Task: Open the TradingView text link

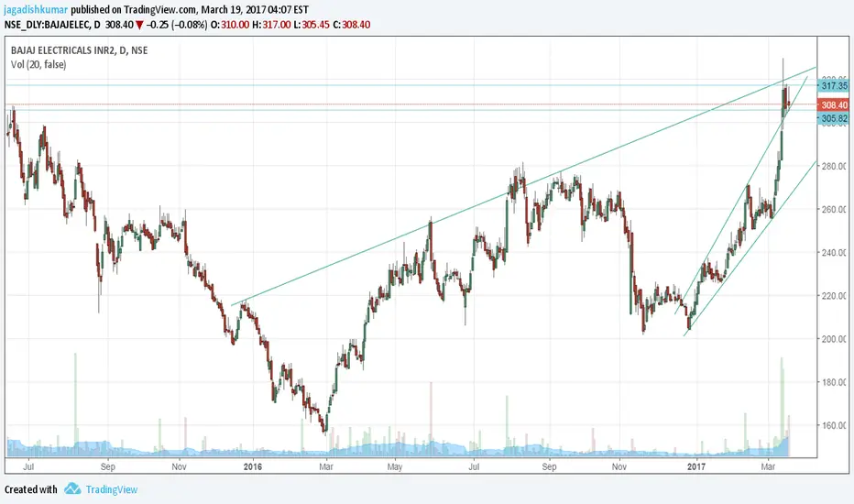Action: point(112,489)
